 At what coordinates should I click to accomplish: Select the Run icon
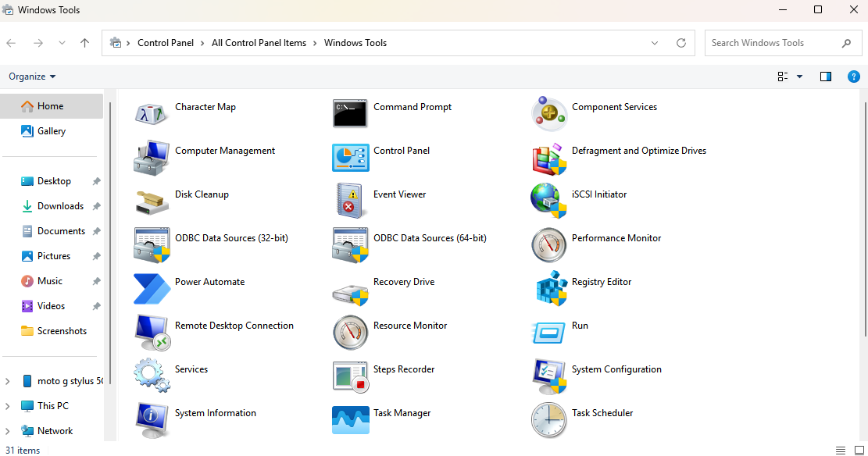point(548,332)
